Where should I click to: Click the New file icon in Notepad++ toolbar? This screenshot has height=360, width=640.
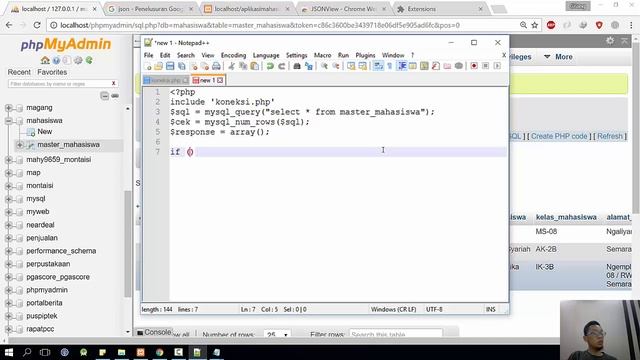coord(148,66)
